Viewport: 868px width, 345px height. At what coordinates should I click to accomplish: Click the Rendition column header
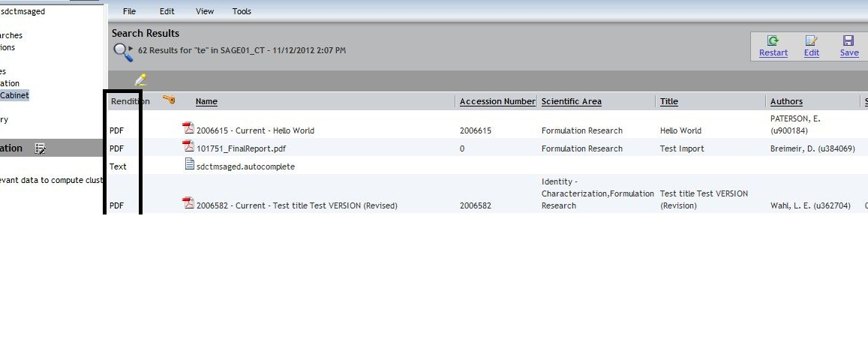pos(130,101)
